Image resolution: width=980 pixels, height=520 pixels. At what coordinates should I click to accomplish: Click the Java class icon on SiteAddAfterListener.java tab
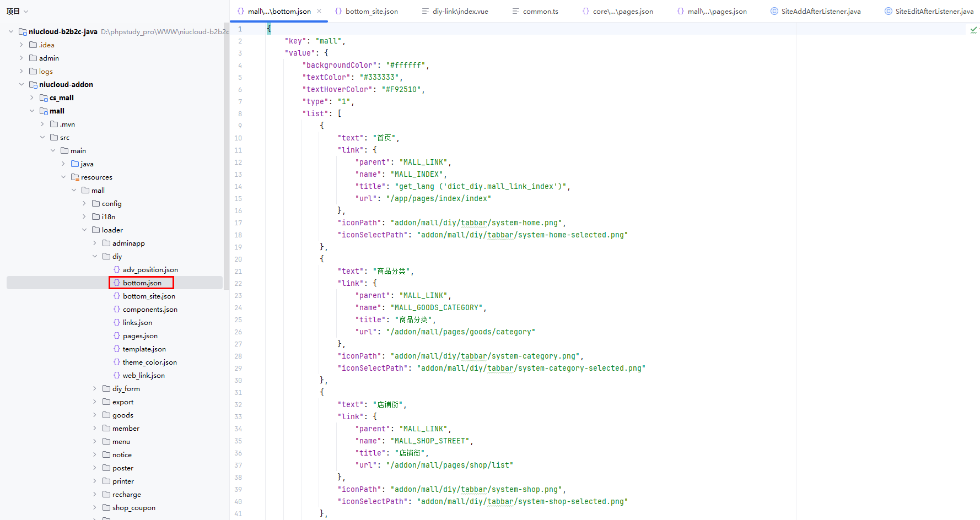click(x=774, y=11)
